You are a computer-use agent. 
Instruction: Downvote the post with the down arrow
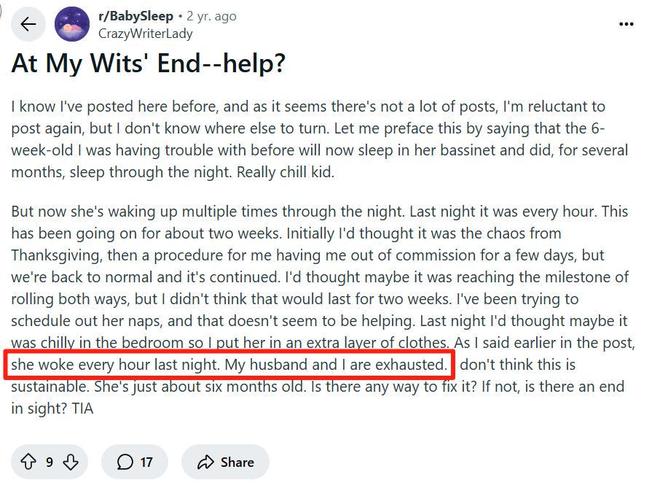[x=71, y=461]
